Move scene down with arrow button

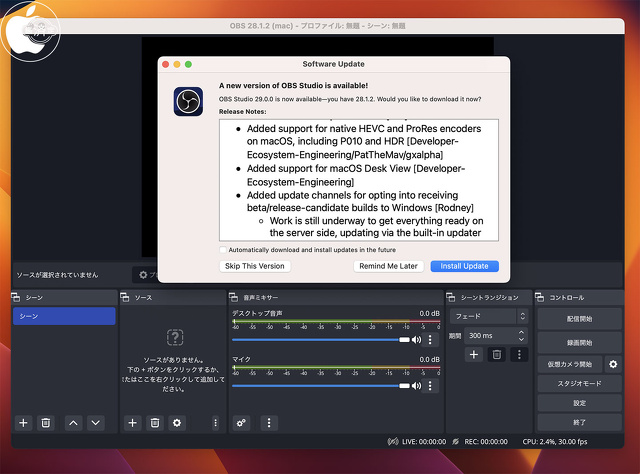pos(96,423)
